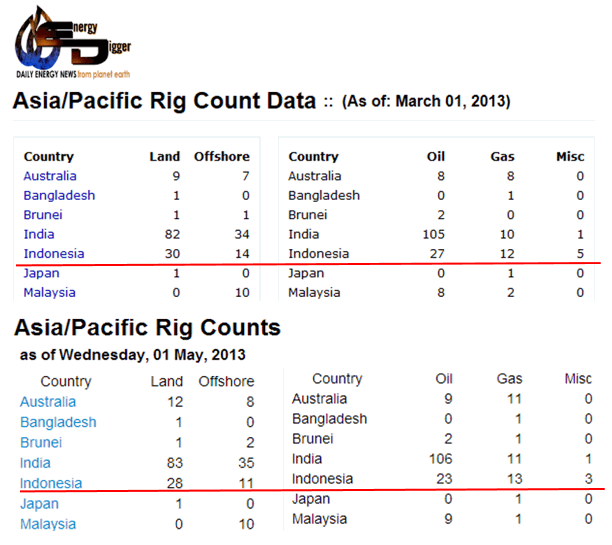Open Australia link in May 2013 Land/Offshore table
612x545 pixels.
pyautogui.click(x=48, y=402)
